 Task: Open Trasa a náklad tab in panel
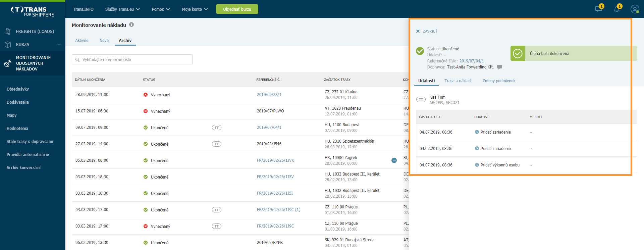coord(458,81)
